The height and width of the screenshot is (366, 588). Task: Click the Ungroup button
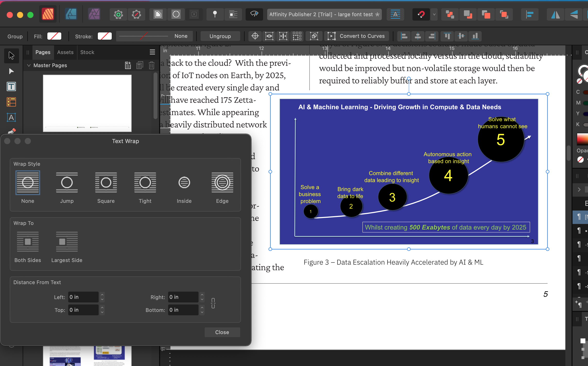click(x=220, y=36)
